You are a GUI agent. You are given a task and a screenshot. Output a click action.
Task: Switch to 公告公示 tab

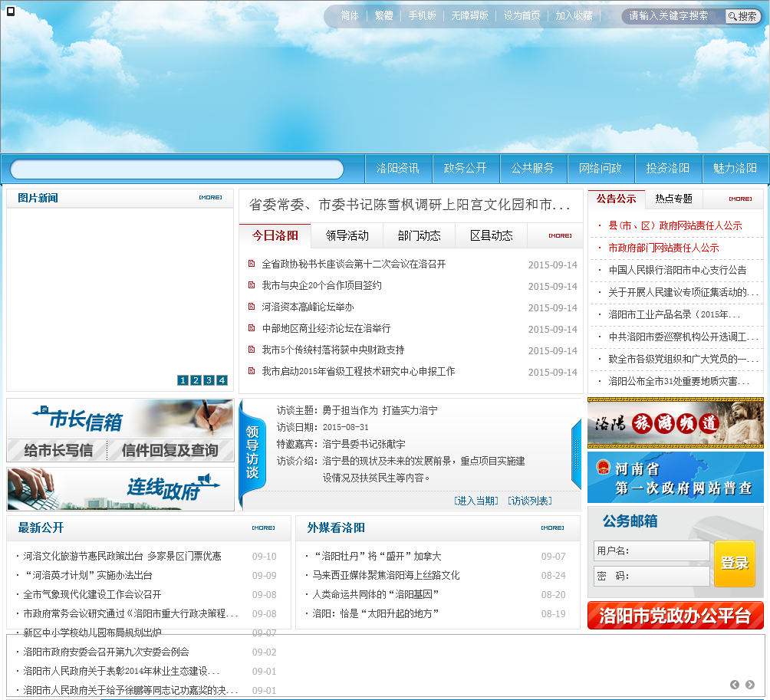pos(617,199)
